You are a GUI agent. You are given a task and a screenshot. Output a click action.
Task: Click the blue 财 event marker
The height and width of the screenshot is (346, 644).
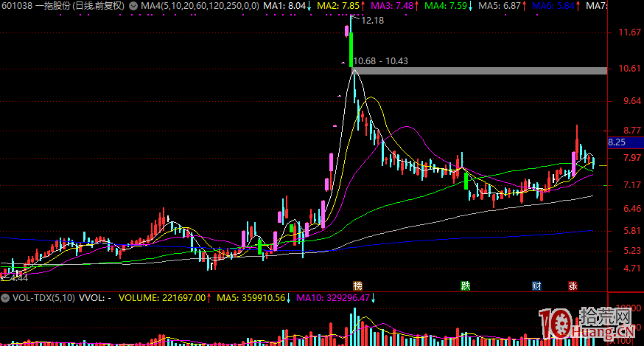pos(536,286)
